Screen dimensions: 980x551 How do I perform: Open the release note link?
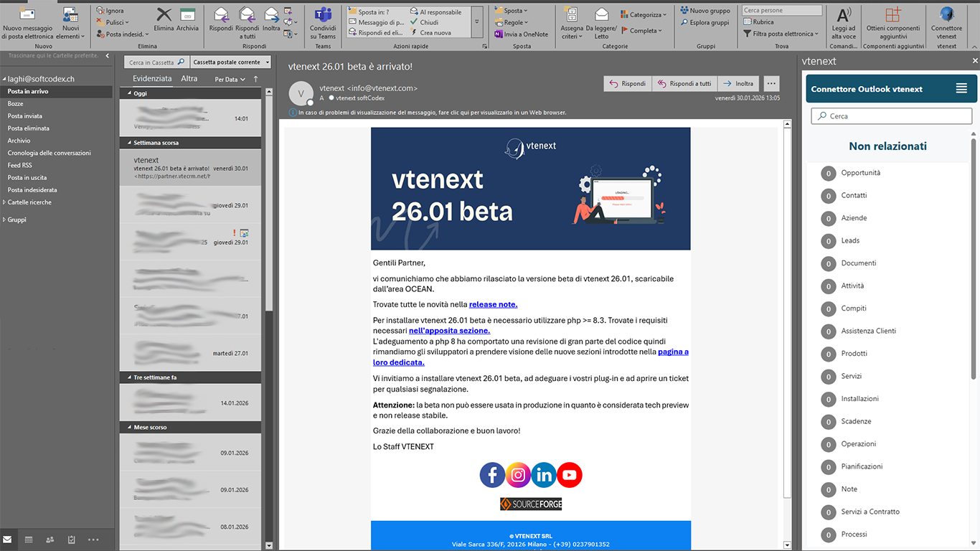coord(493,305)
